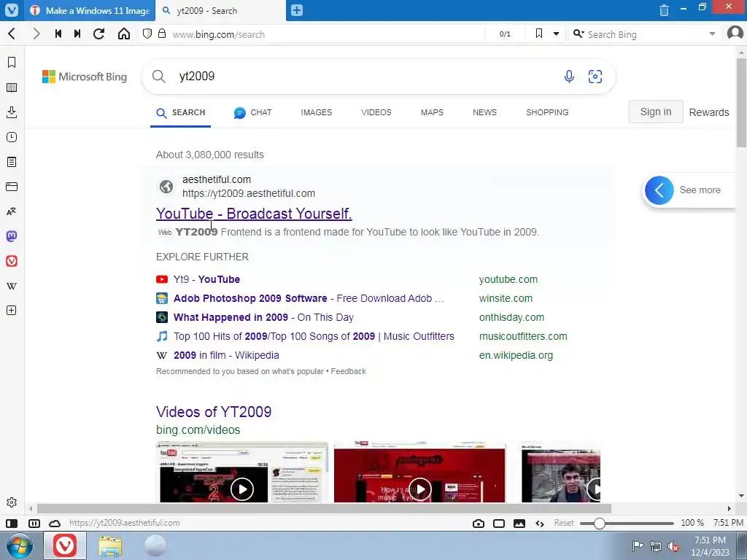
Task: Search by voice microphone icon
Action: pyautogui.click(x=569, y=76)
